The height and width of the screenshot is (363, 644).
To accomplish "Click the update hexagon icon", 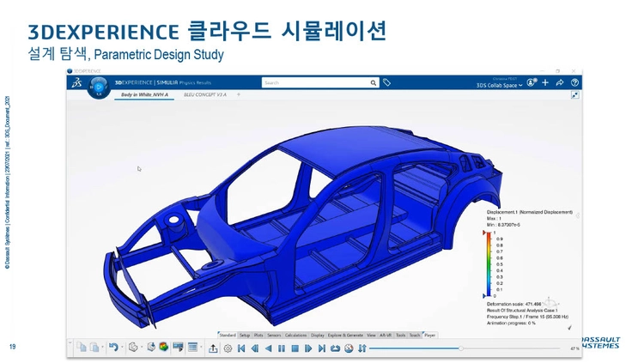I will click(133, 348).
